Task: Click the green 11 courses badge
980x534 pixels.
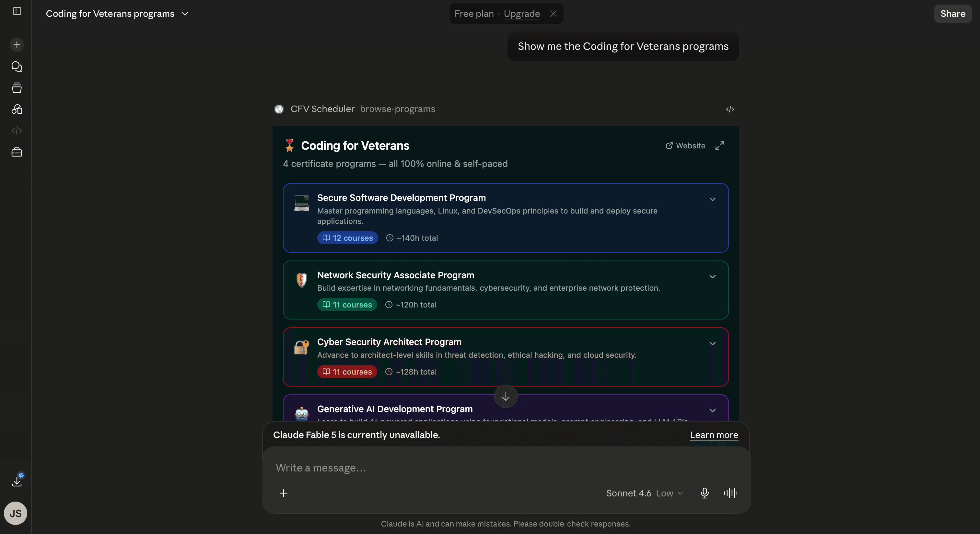Action: click(347, 305)
